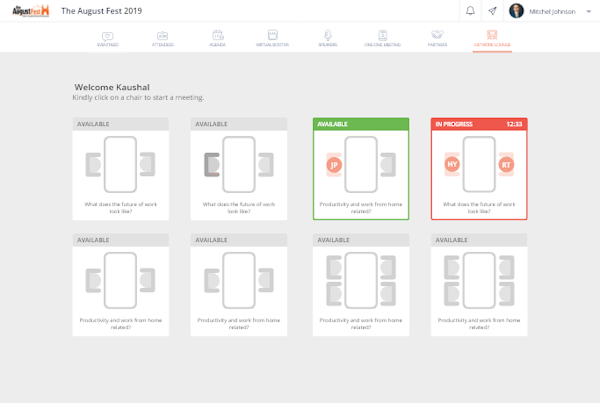Open the One-on-One Meeting icon

tap(382, 36)
